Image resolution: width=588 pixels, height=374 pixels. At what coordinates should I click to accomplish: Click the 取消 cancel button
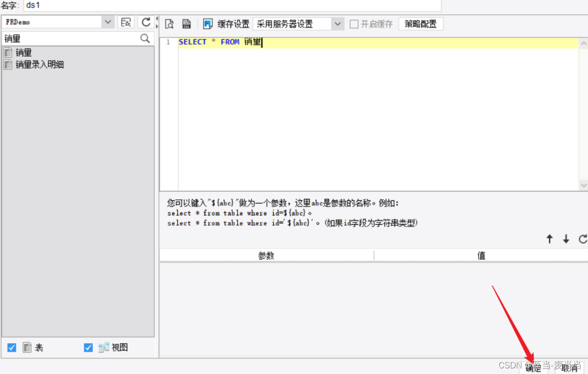[x=569, y=368]
